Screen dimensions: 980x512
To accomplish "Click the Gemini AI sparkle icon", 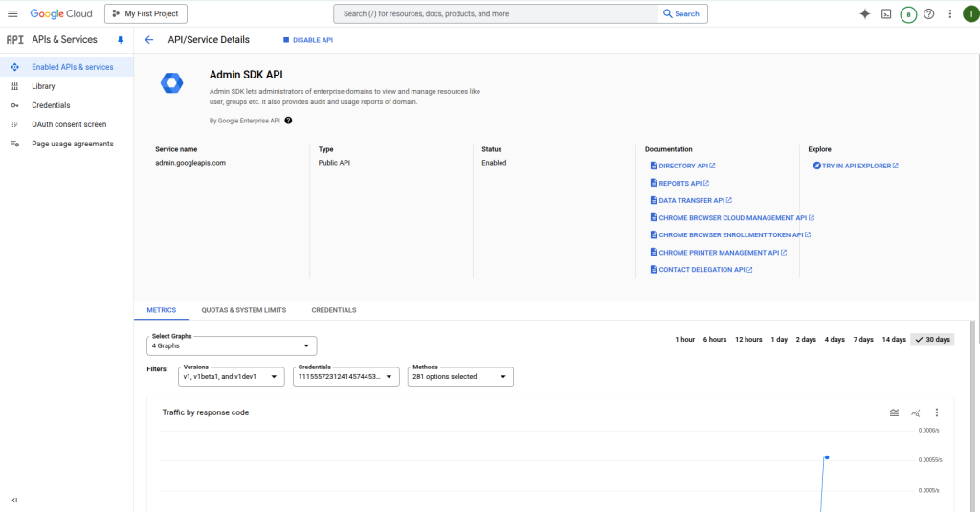I will [x=865, y=14].
